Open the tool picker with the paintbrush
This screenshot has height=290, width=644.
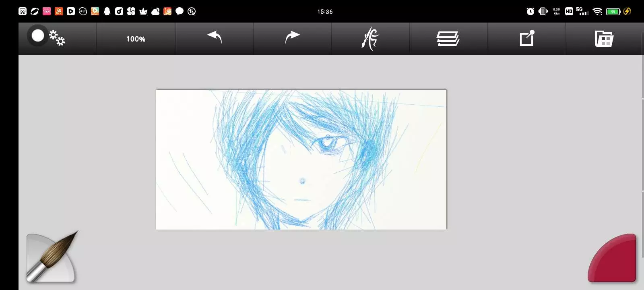pos(51,258)
